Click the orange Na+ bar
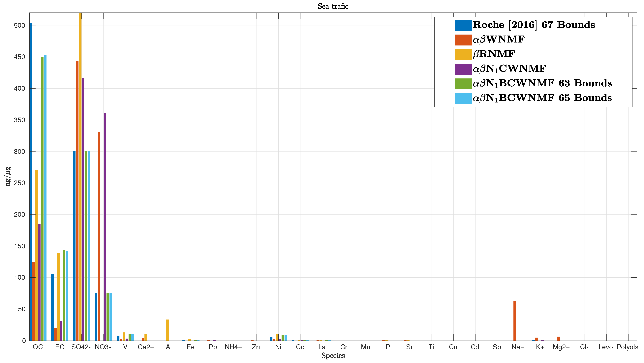644x363 pixels. click(514, 321)
